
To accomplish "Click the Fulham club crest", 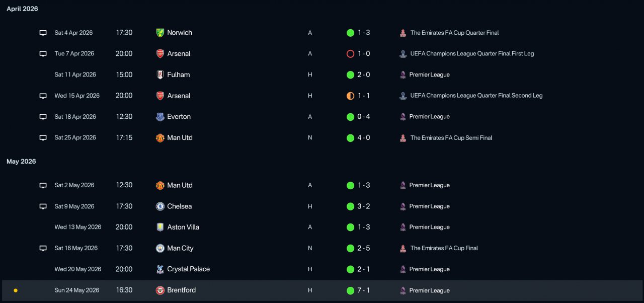I will pyautogui.click(x=160, y=74).
